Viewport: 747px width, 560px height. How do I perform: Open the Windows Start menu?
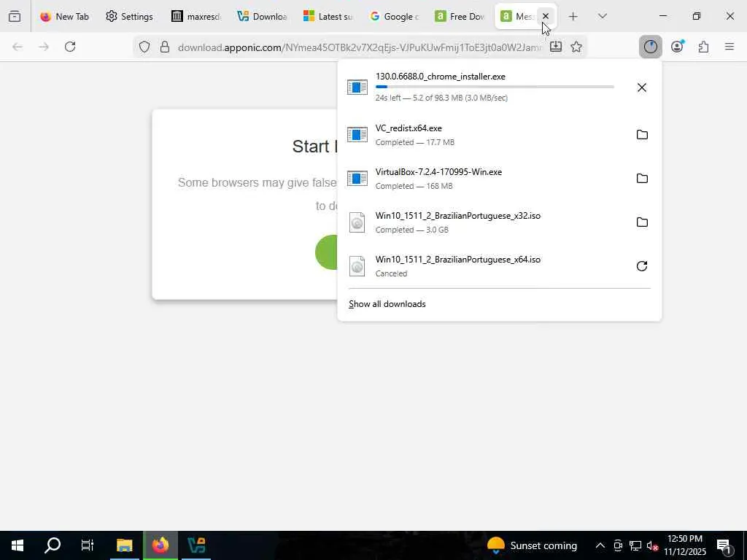18,545
